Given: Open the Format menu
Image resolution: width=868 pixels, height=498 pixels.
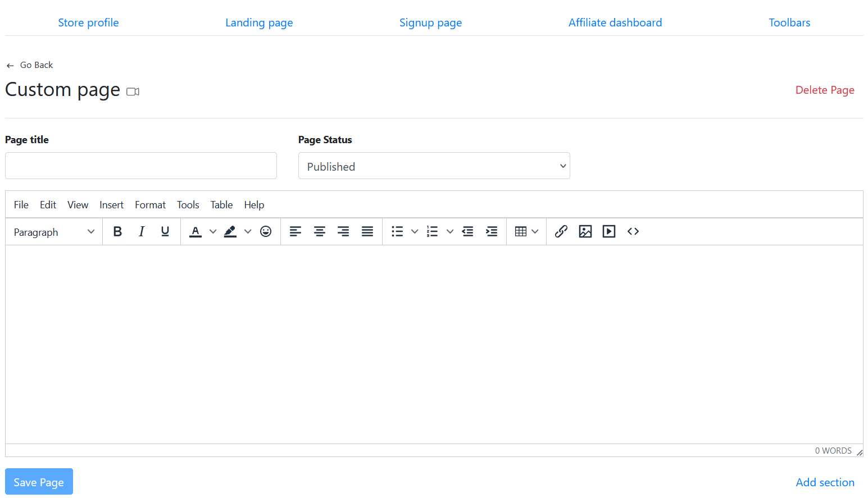Looking at the screenshot, I should (x=150, y=205).
